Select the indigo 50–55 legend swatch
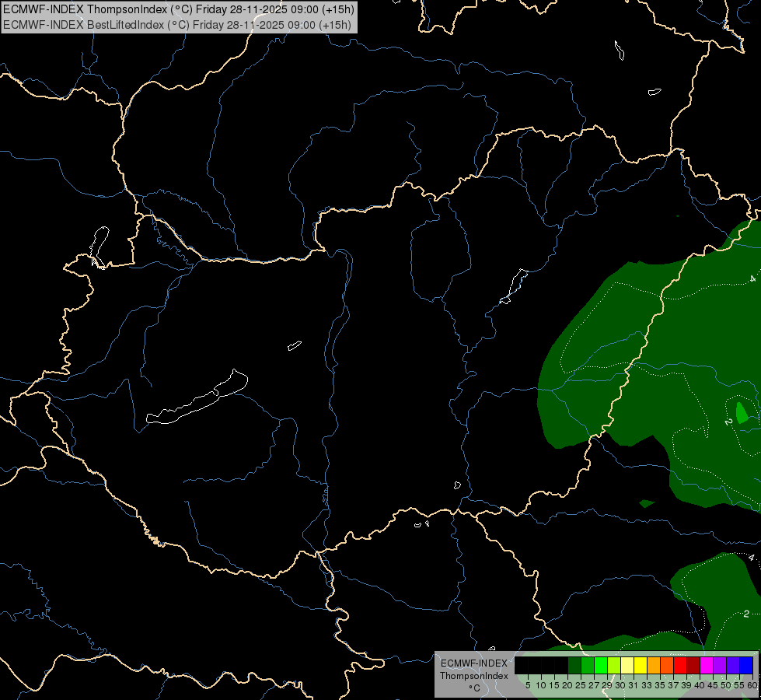761x700 pixels. tap(733, 665)
